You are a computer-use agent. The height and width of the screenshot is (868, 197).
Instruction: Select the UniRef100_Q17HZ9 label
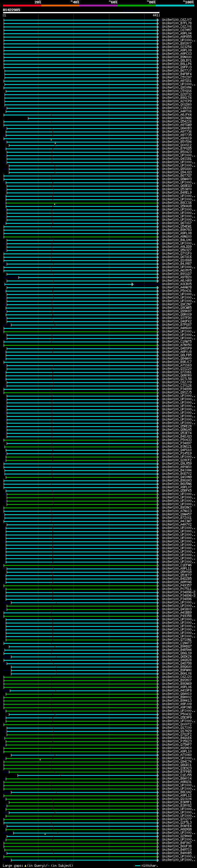click(x=176, y=731)
